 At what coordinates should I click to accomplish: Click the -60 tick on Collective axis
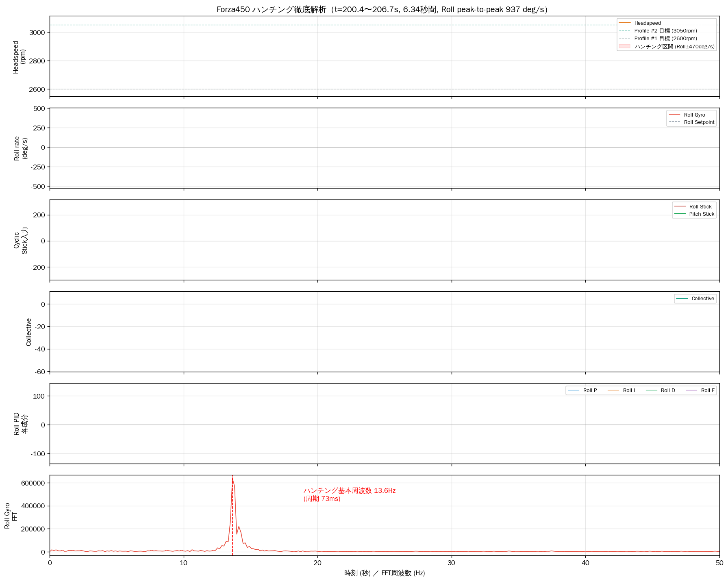40,372
